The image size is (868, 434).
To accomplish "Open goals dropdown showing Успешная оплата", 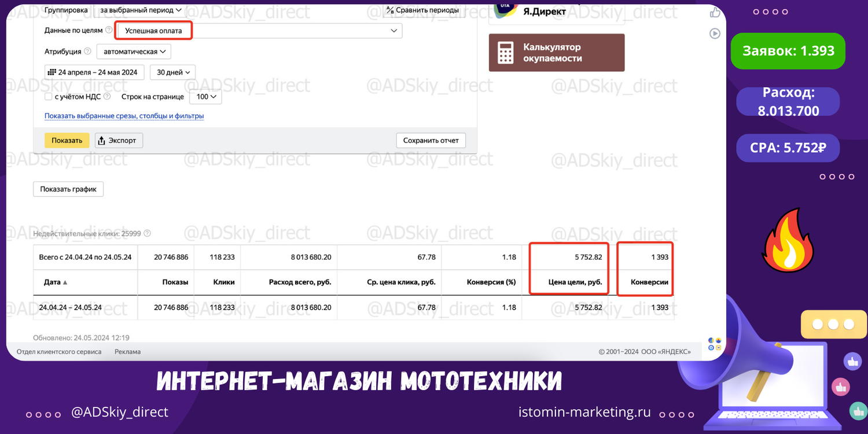I will click(x=259, y=31).
